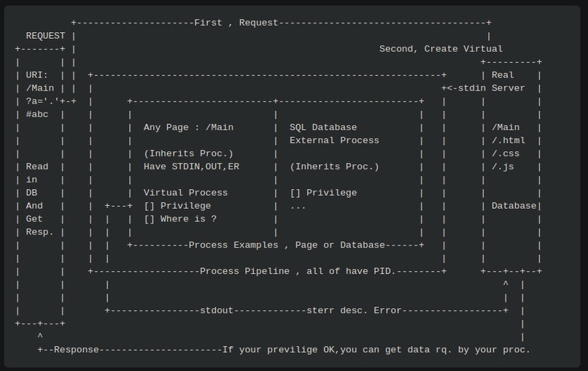Click the "..." ellipsis under SQL Privilege

point(298,207)
